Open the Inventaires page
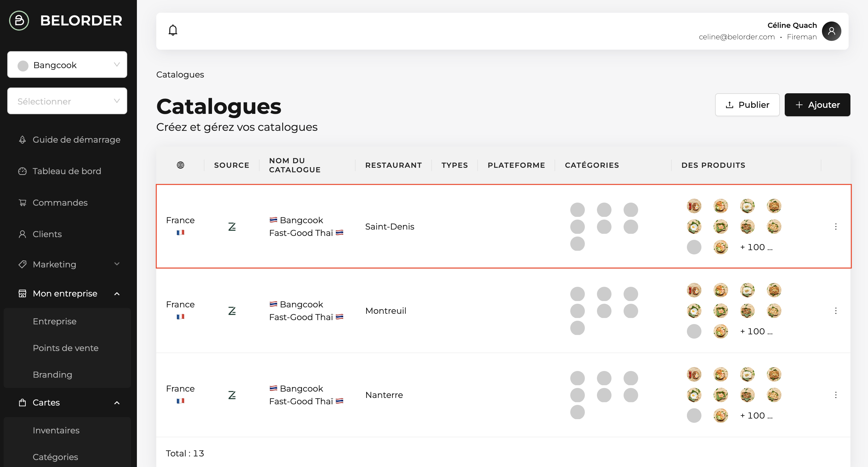This screenshot has height=467, width=868. coord(56,430)
